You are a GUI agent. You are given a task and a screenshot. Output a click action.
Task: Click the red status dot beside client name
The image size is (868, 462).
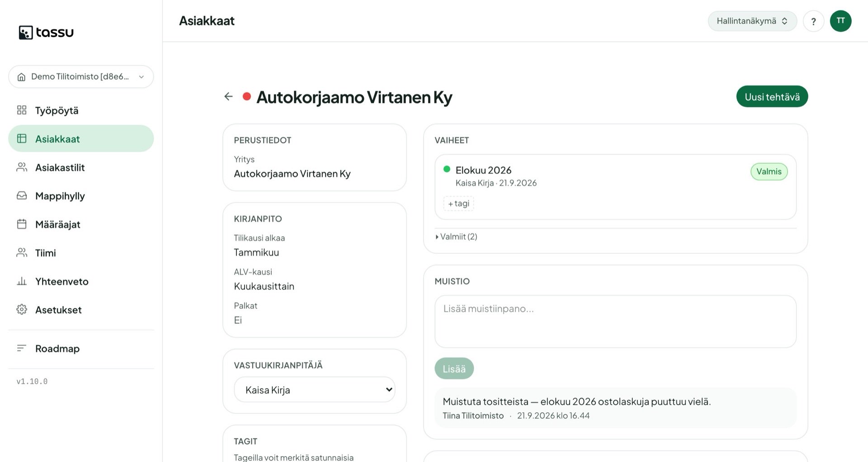tap(246, 96)
